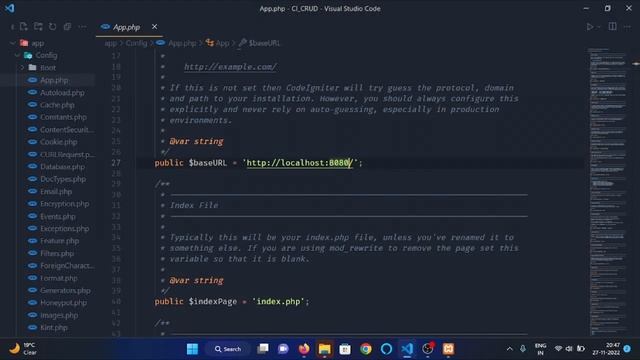Open the clock and date 27-11-2022
640x360 pixels.
(606, 349)
